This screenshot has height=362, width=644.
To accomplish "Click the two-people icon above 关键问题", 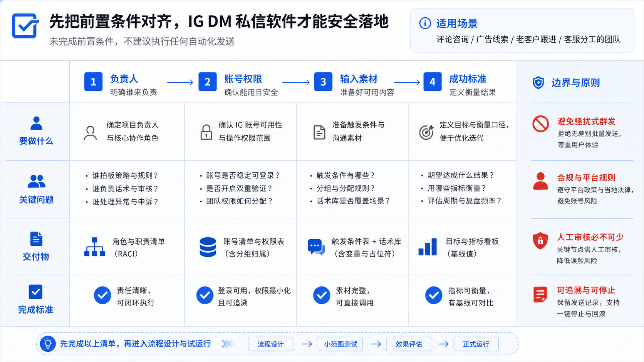I will click(x=37, y=181).
